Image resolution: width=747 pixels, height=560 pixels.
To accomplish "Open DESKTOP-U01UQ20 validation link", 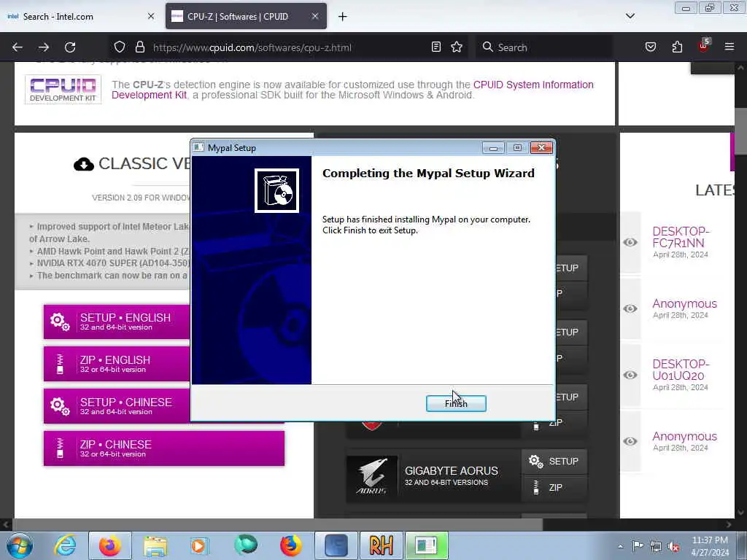I will pos(681,370).
